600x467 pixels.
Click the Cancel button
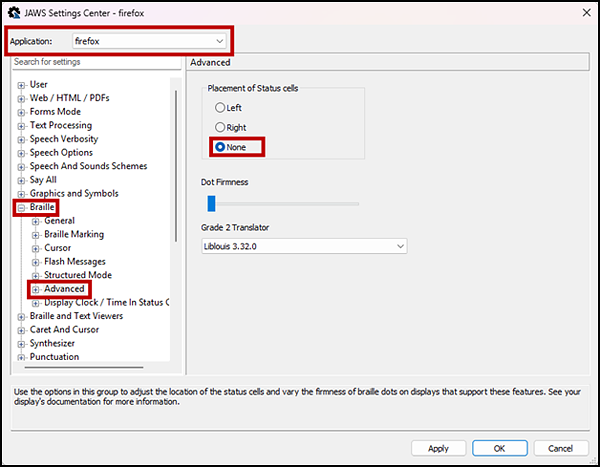(x=561, y=448)
